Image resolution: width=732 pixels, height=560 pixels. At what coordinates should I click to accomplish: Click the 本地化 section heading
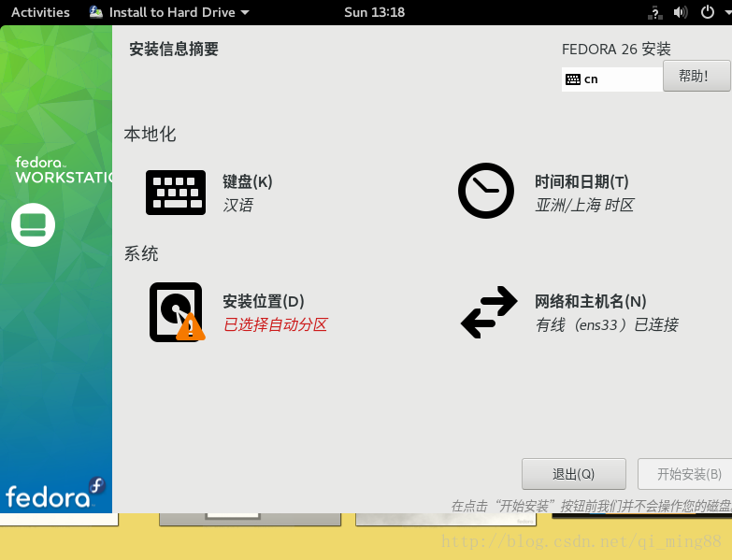(150, 134)
